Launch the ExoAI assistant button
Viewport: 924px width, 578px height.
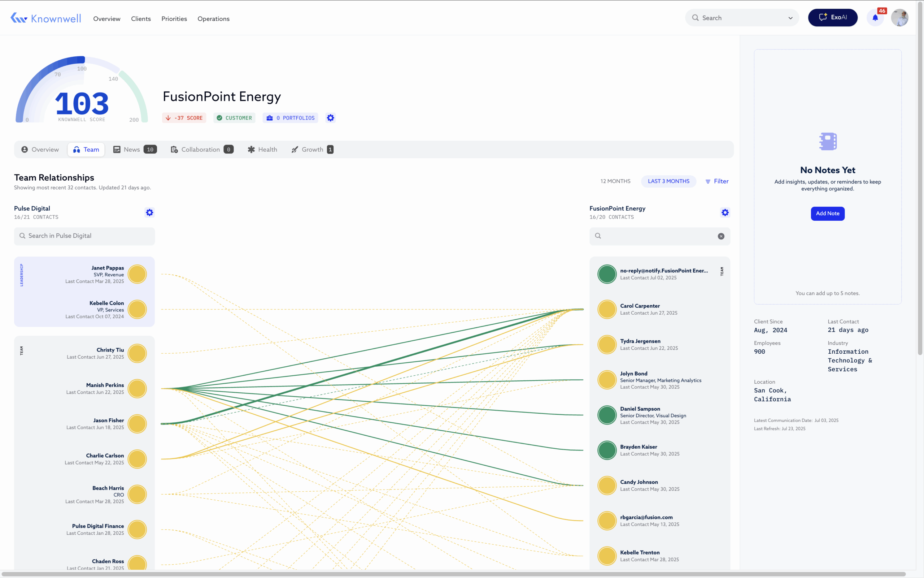pos(833,18)
